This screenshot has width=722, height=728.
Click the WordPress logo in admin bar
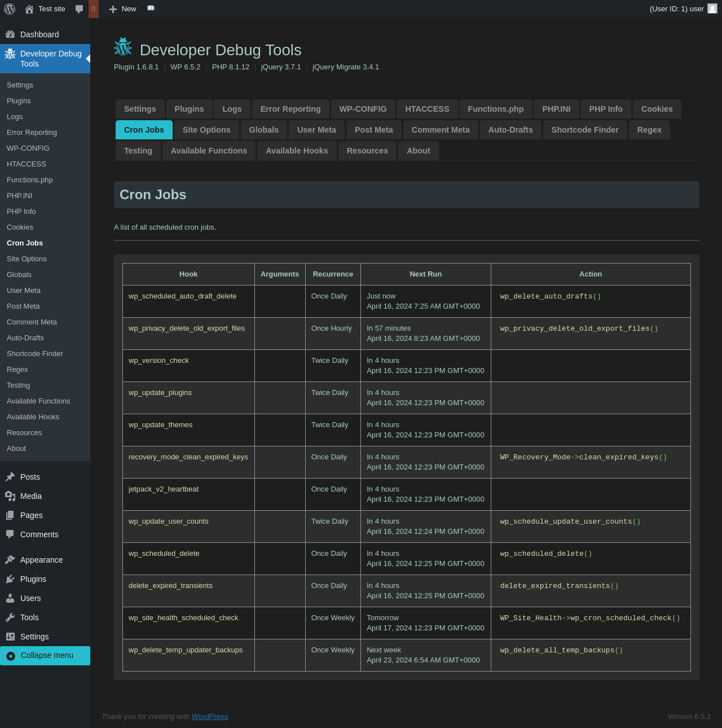[x=10, y=9]
